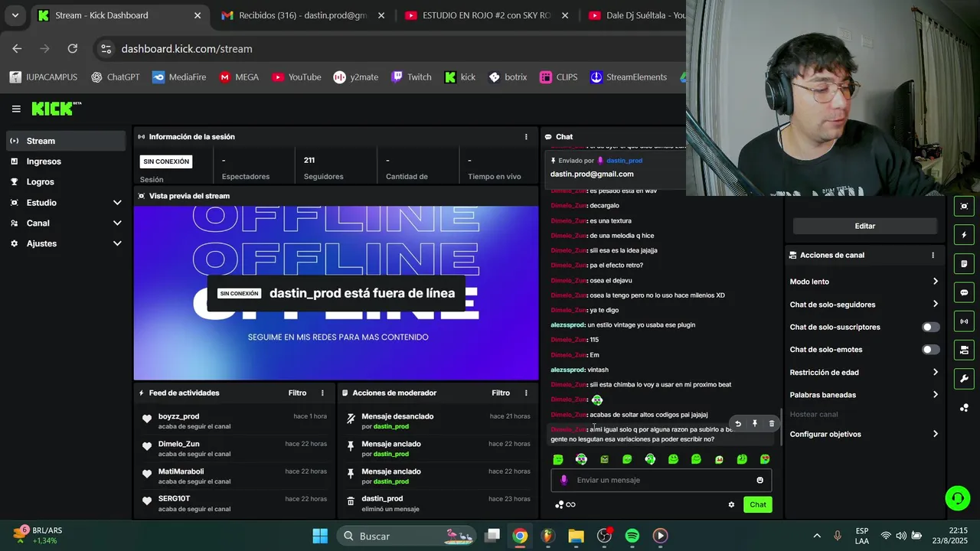This screenshot has height=551, width=980.
Task: Click the chat bubble icon in right sidebar
Action: tap(964, 292)
